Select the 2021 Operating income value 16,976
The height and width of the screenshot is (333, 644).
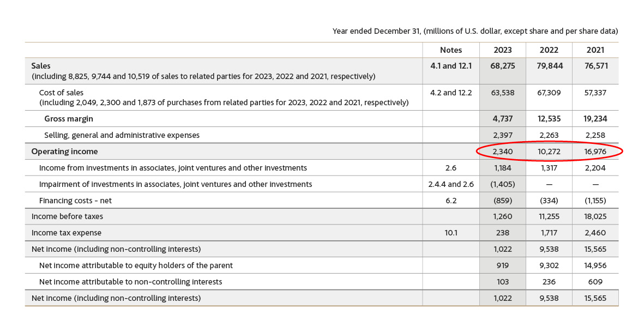tap(595, 152)
